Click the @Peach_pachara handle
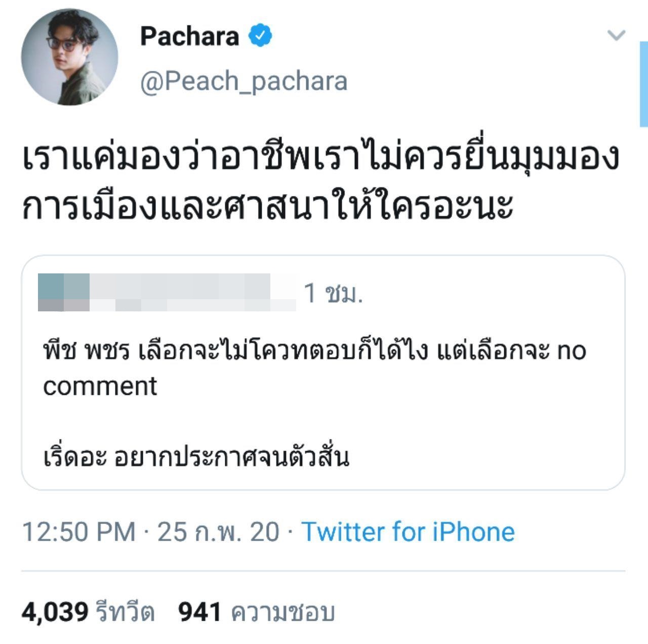648x644 pixels. (244, 80)
